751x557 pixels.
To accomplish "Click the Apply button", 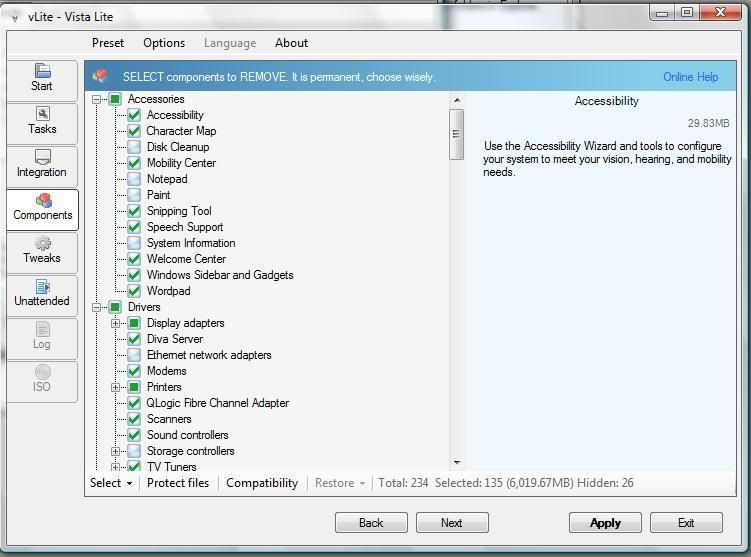I will [x=605, y=523].
